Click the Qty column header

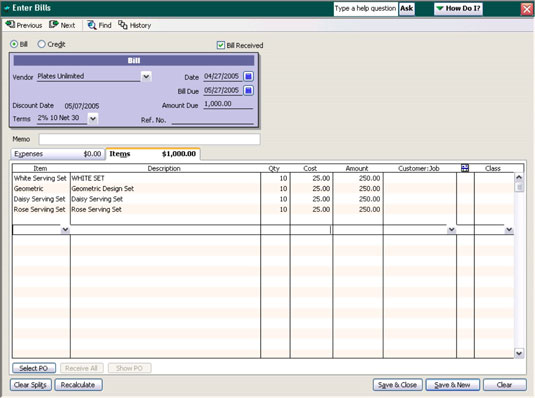275,168
